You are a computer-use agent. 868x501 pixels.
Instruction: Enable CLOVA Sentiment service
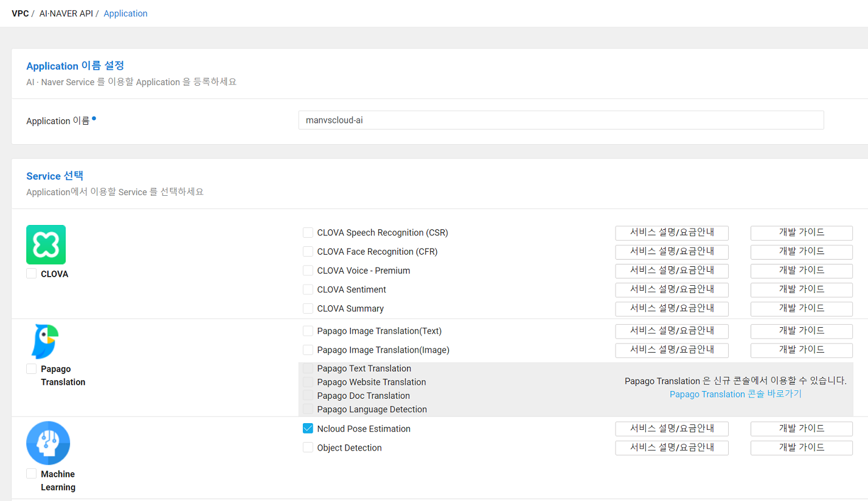(x=308, y=289)
